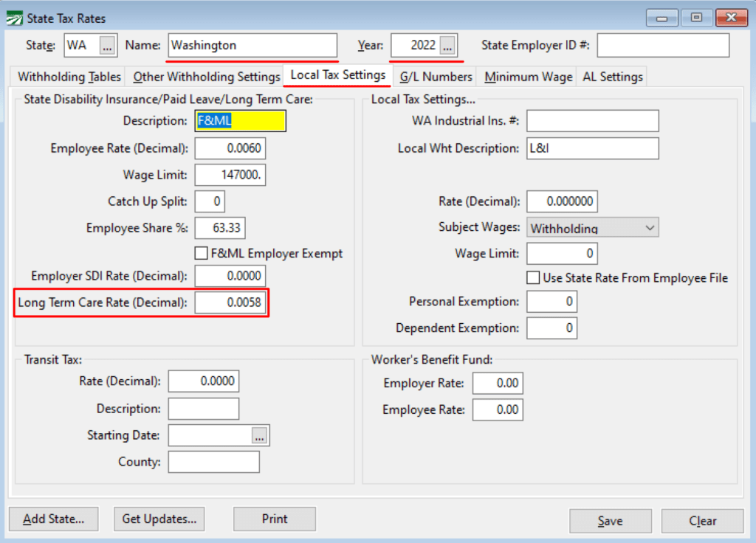Click the County field
This screenshot has width=756, height=543.
[x=213, y=462]
